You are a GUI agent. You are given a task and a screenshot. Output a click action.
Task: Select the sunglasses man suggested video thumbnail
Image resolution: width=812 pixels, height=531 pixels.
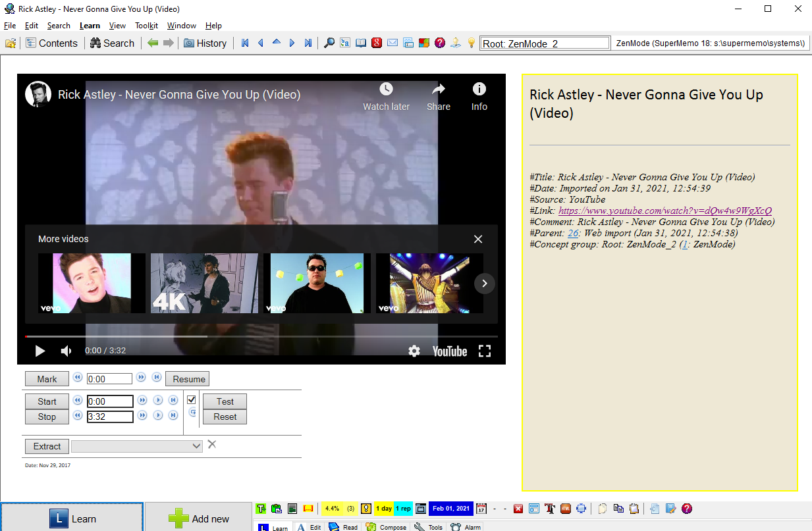pyautogui.click(x=317, y=284)
